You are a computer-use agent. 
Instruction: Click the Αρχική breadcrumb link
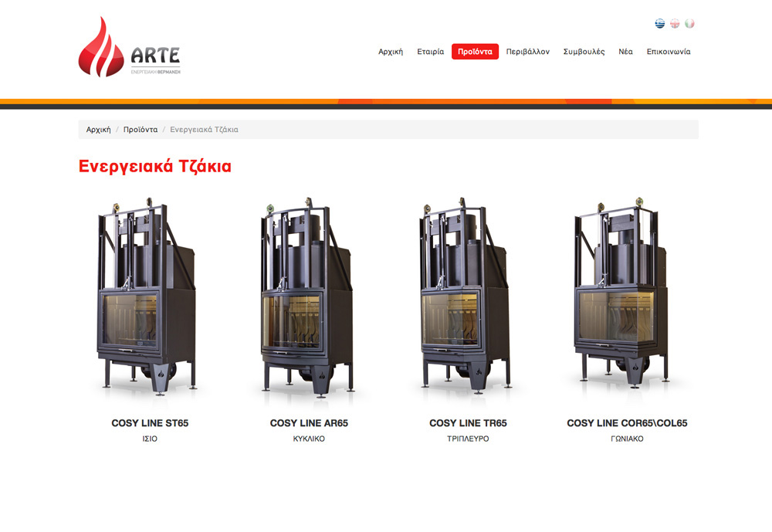[x=99, y=130]
